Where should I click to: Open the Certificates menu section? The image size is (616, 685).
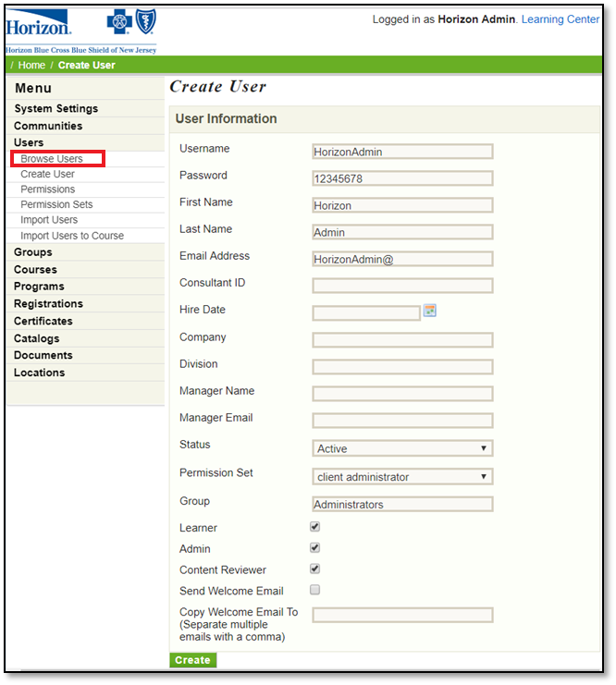(x=43, y=321)
